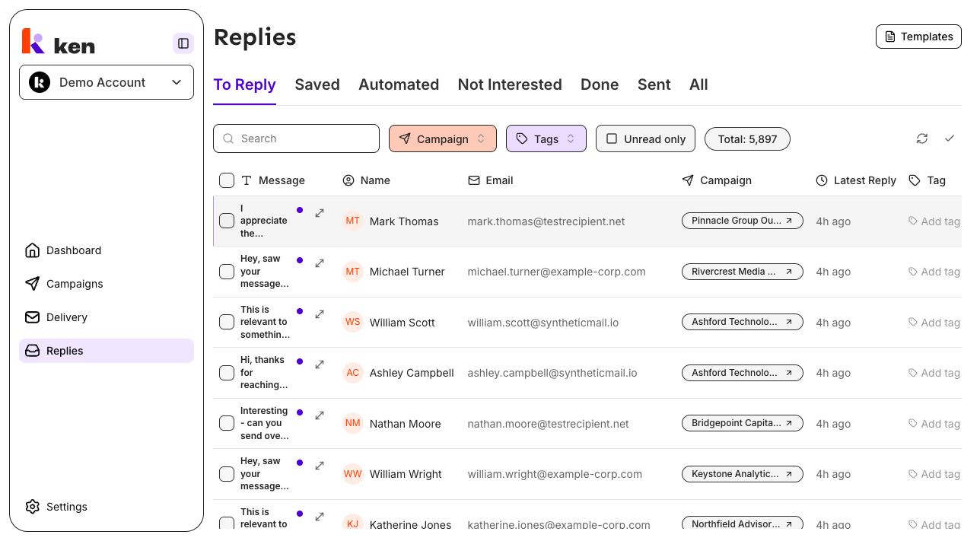Expand Michael Turner's message preview

(320, 263)
